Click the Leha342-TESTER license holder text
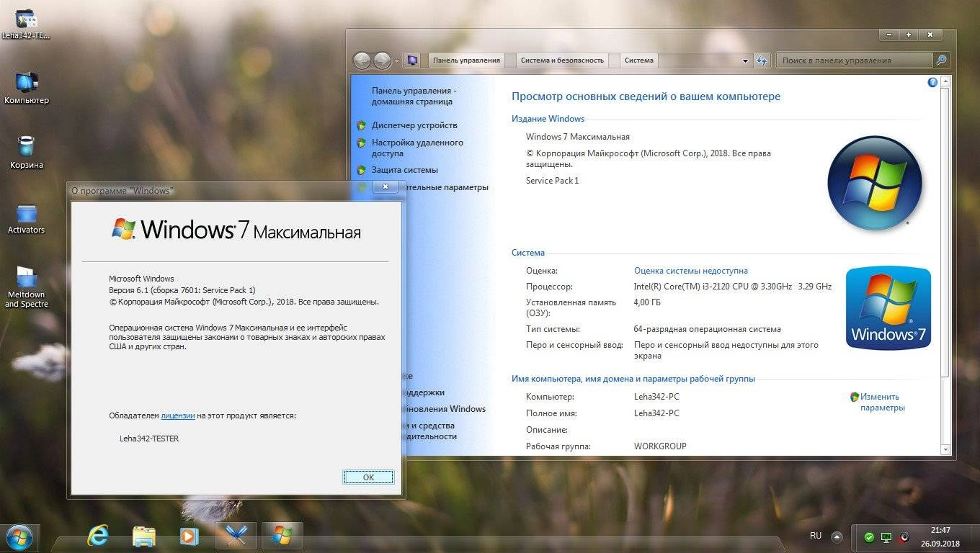Image resolution: width=980 pixels, height=553 pixels. (x=149, y=438)
